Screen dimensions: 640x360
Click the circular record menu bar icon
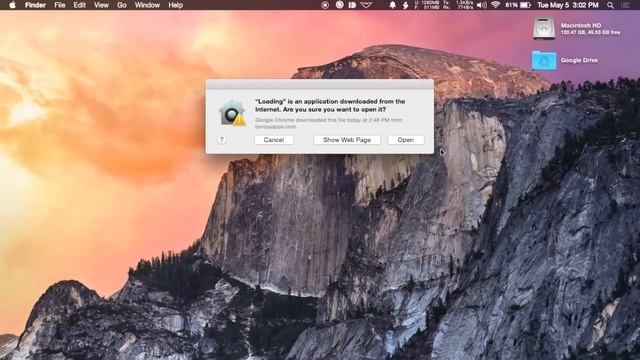click(325, 5)
